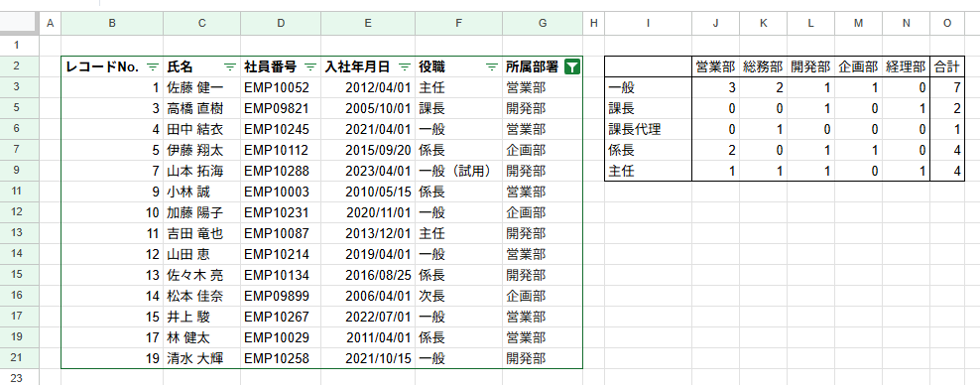Click the select-all corner box
Image resolution: width=980 pixels, height=388 pixels.
20,23
